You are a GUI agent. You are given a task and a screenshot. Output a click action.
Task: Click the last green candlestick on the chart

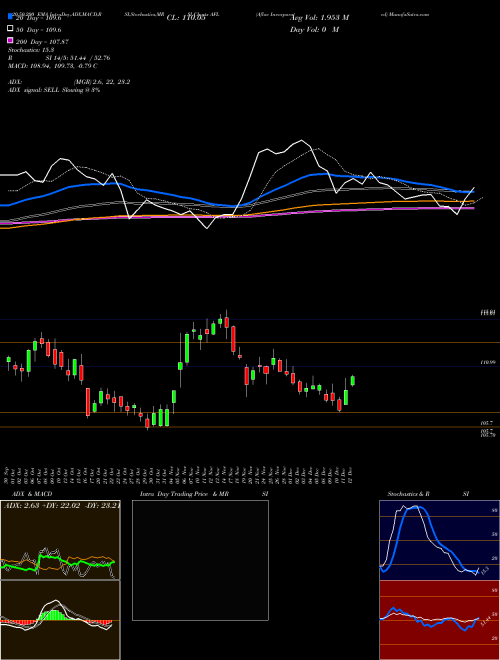(353, 381)
